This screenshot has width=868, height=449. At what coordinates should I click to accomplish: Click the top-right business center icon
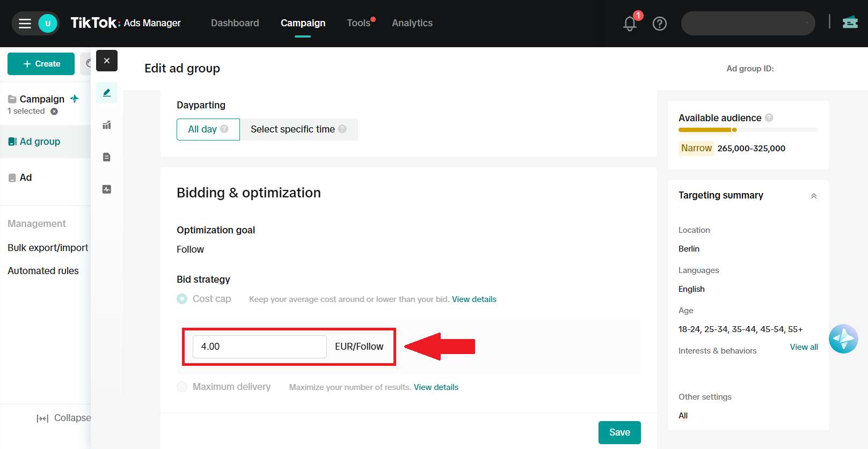850,22
